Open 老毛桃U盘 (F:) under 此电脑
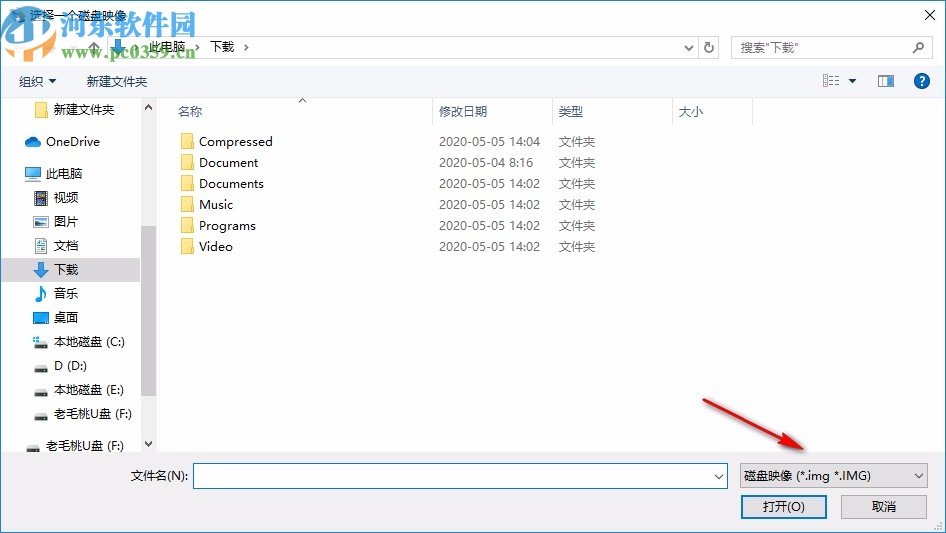946x533 pixels. click(83, 414)
